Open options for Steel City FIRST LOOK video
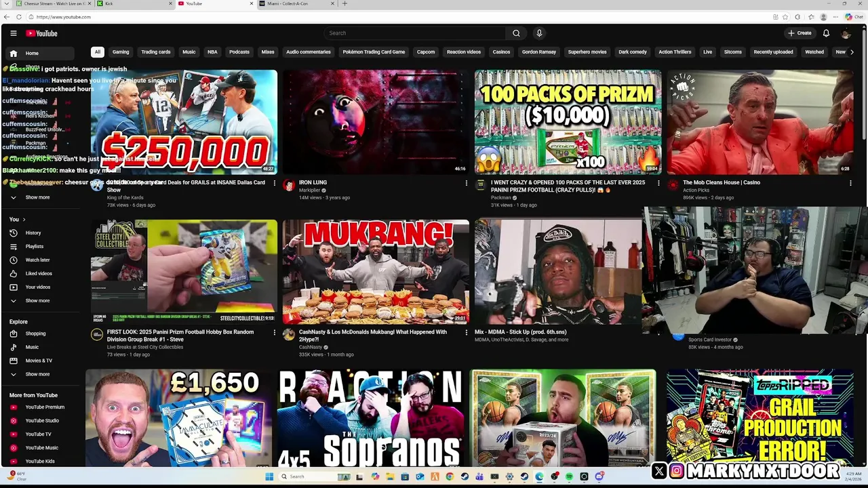The image size is (868, 488). pyautogui.click(x=274, y=333)
